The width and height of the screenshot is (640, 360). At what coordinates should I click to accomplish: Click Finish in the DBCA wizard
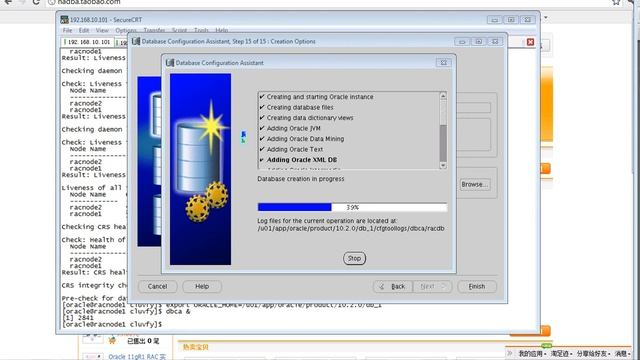pyautogui.click(x=477, y=287)
